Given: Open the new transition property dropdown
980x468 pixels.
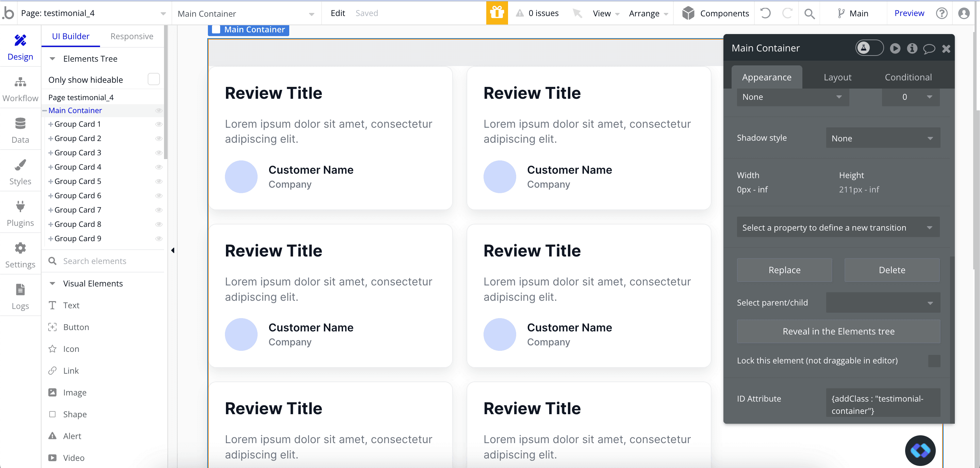Looking at the screenshot, I should click(838, 227).
